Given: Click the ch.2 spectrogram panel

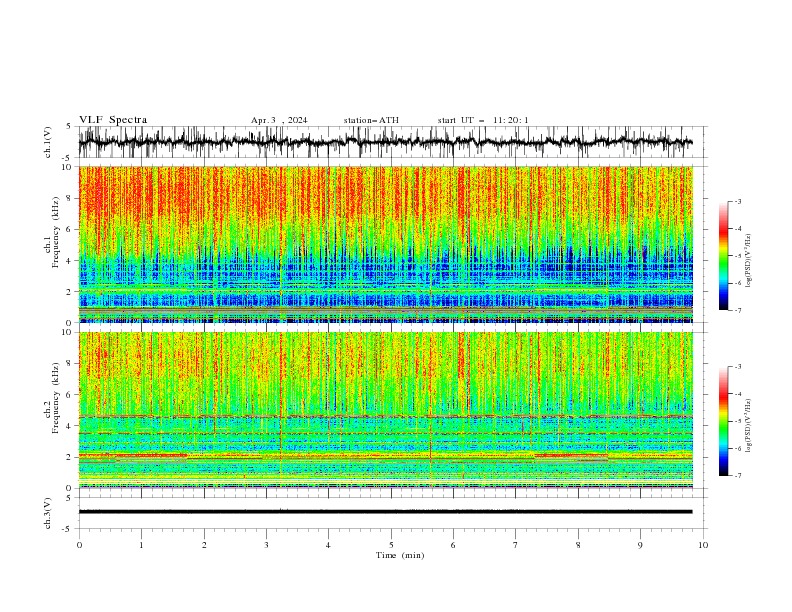Looking at the screenshot, I should coord(385,410).
